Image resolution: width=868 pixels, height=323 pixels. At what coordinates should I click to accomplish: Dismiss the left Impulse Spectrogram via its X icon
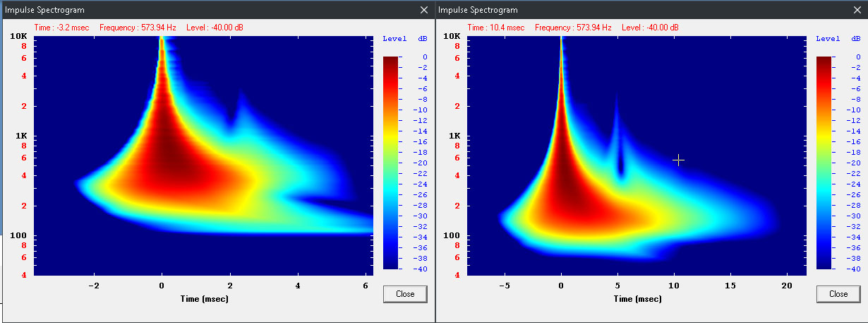pos(423,10)
